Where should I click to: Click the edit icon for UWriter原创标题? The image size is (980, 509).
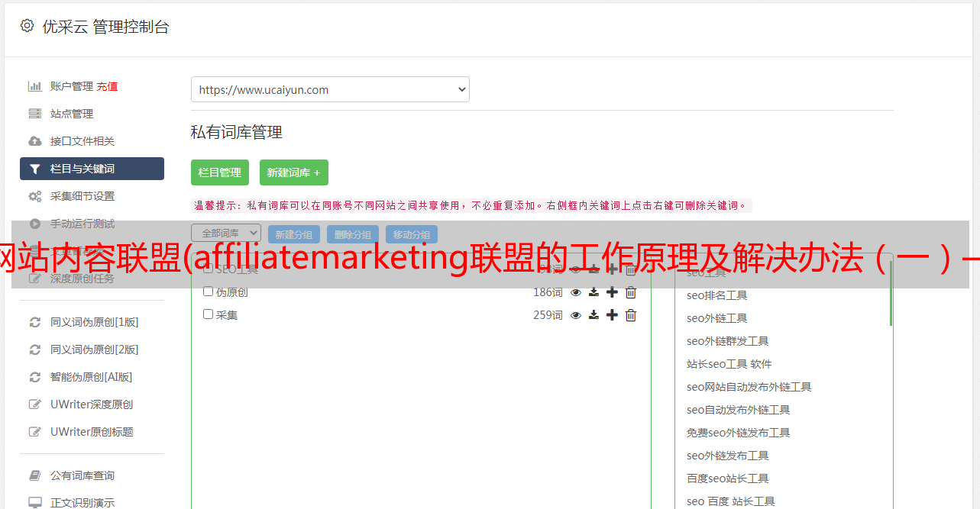point(34,432)
